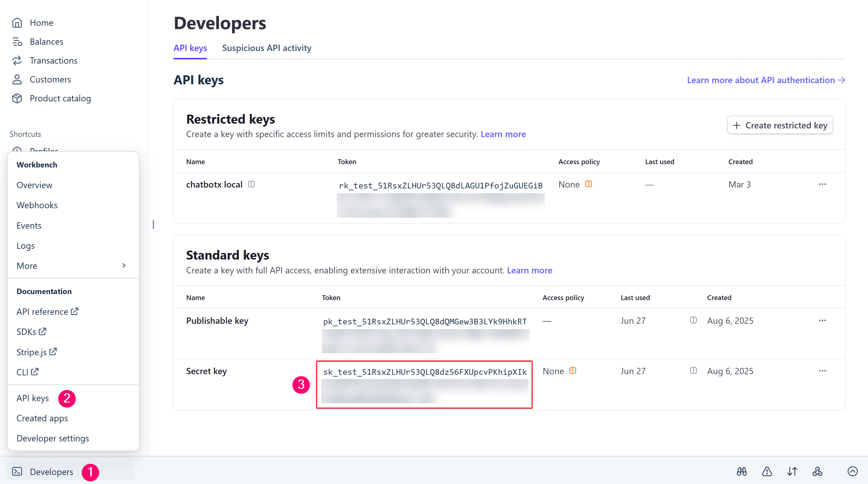Viewport: 868px width, 484px height.
Task: Click Secret key Aug 6, 2025 date
Action: pyautogui.click(x=730, y=371)
